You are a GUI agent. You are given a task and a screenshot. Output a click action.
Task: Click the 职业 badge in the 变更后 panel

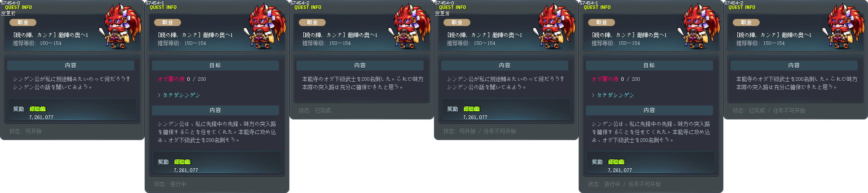tap(457, 22)
